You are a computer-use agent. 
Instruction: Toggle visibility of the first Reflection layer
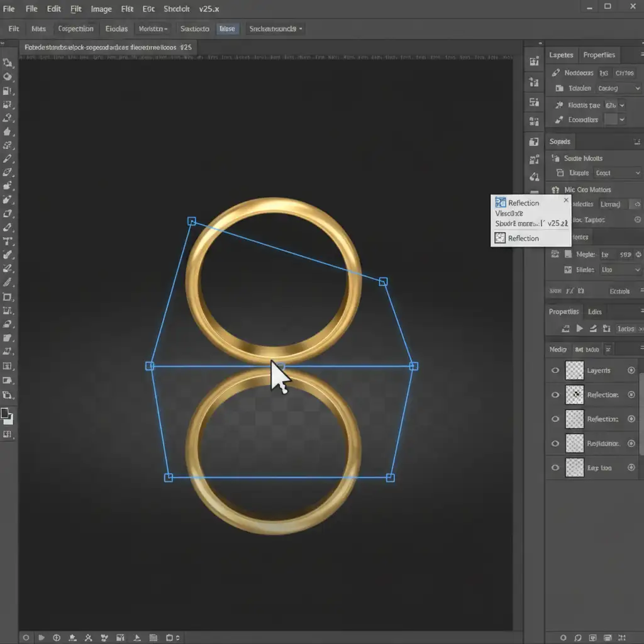tap(555, 395)
